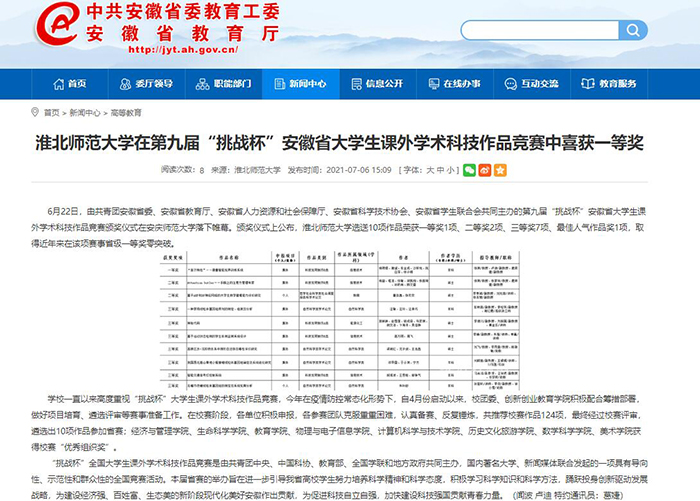Click the Anhui education department red logo
The width and height of the screenshot is (700, 501).
click(58, 24)
